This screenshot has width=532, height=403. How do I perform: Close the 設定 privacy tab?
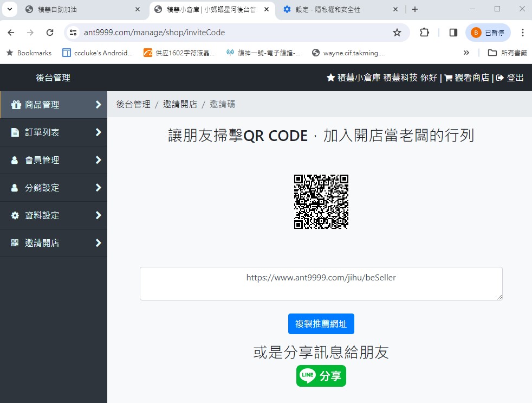[395, 10]
